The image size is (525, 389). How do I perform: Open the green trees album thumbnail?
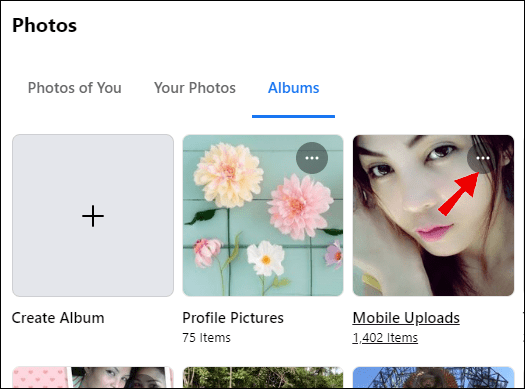263,377
